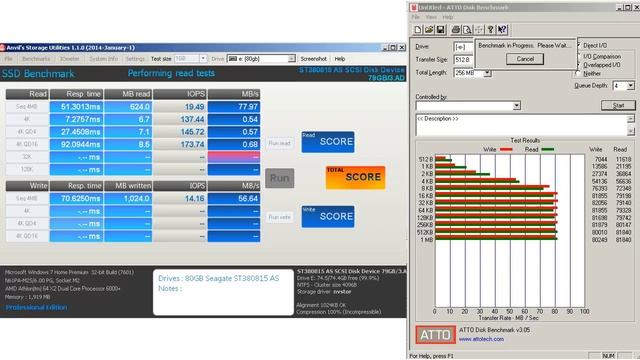The height and width of the screenshot is (360, 640).
Task: Click the 1,024.0 MB written cell
Action: [128, 199]
